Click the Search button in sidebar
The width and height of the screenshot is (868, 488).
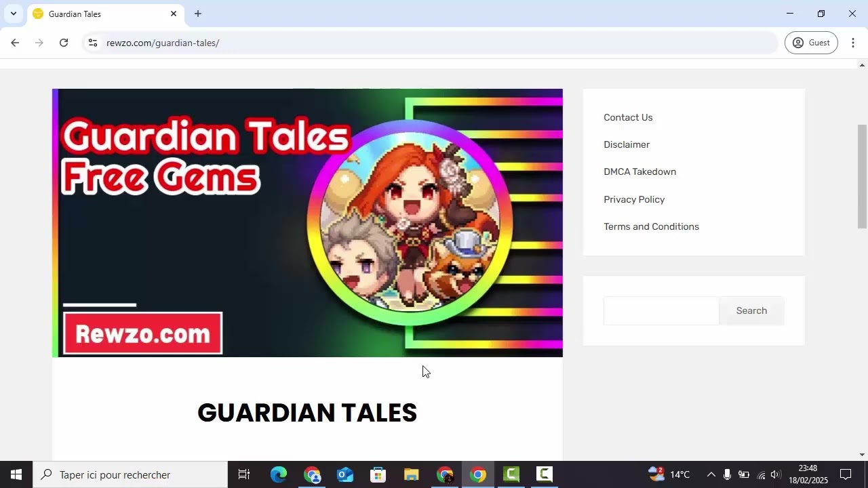coord(751,310)
